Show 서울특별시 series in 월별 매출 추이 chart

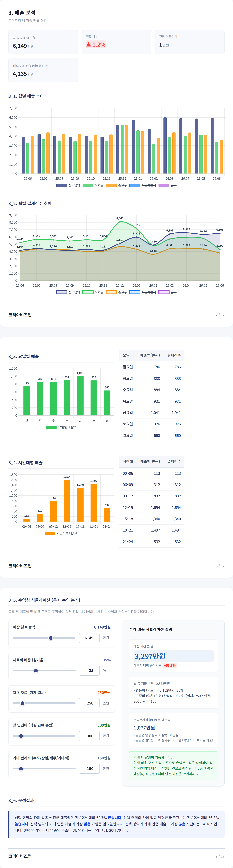click(143, 185)
